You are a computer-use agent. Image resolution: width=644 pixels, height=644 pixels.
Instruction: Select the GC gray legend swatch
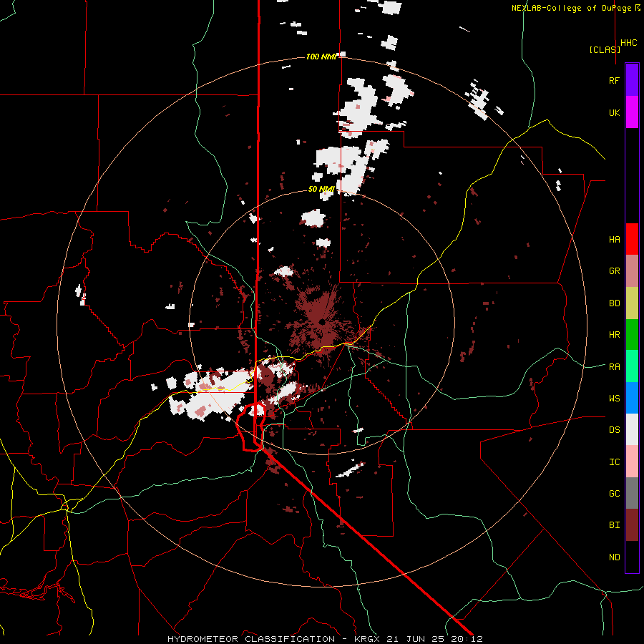pos(632,493)
